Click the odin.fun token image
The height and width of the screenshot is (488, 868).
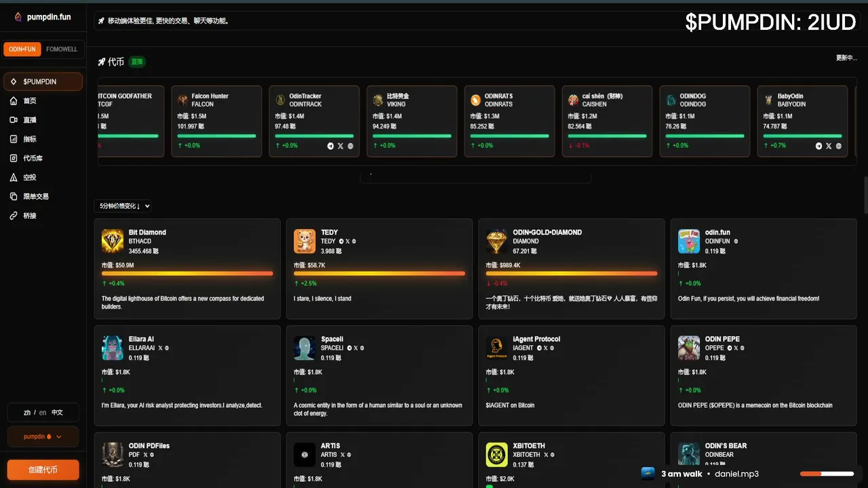(689, 241)
